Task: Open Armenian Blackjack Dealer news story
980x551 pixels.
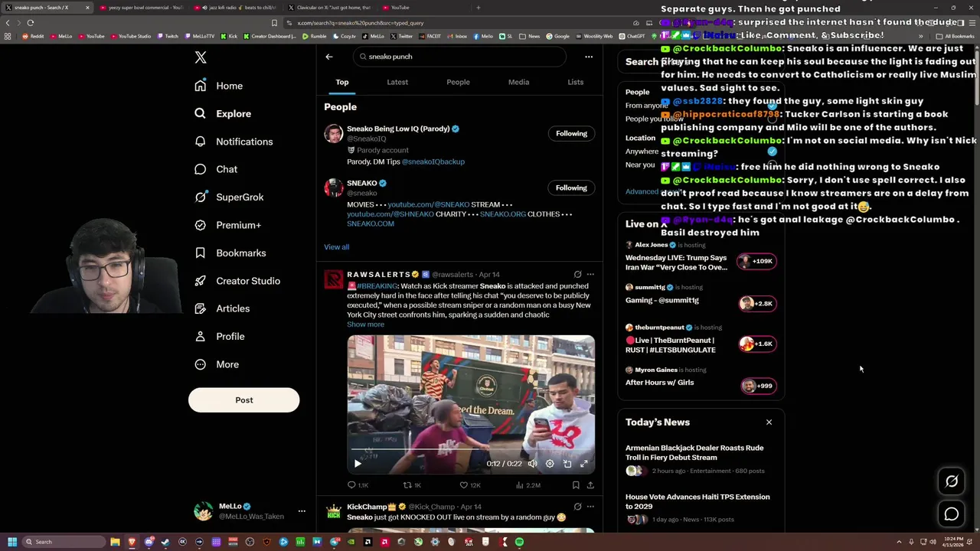Action: coord(694,452)
